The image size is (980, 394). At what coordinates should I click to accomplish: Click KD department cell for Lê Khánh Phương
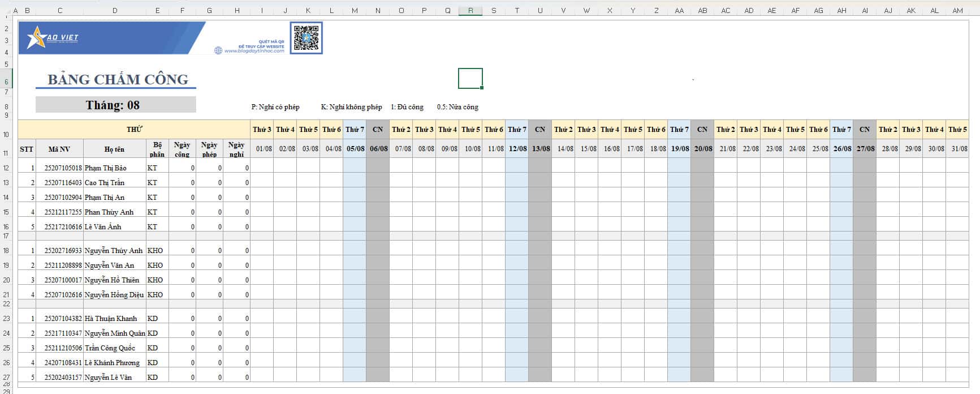(x=157, y=363)
